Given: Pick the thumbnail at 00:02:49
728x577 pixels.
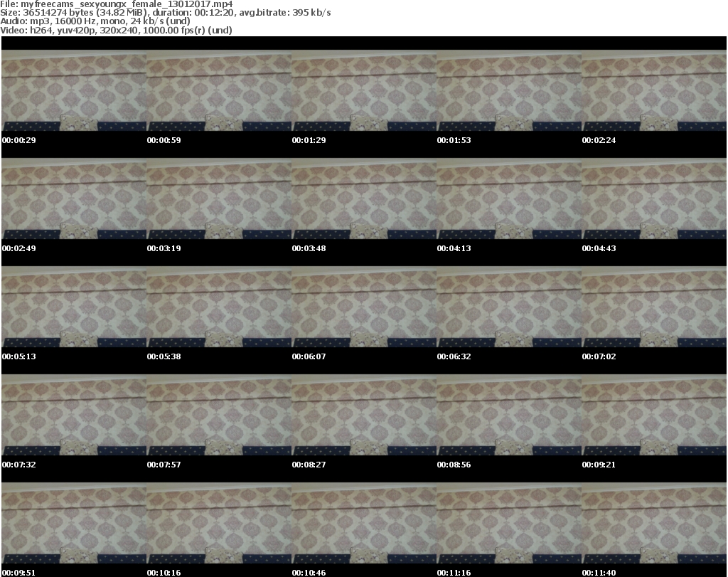Looking at the screenshot, I should click(x=74, y=198).
